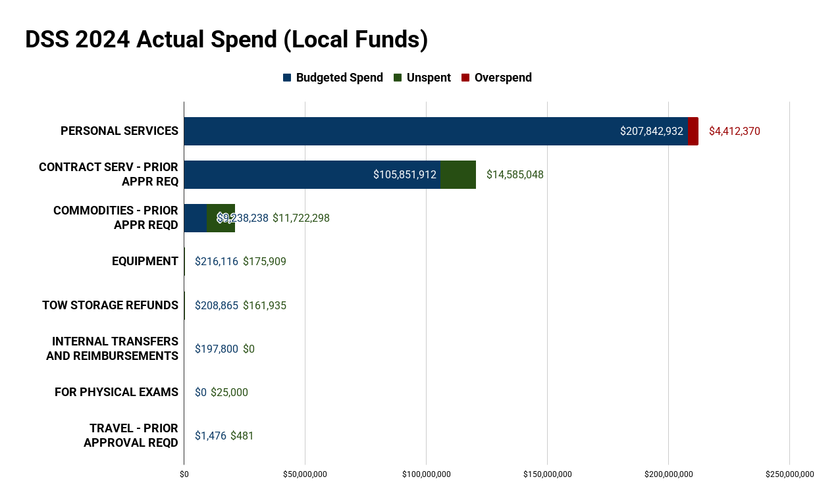Screen dimensions: 815x504
Task: Click the Budgeted Spend legend blue swatch
Action: (x=287, y=78)
